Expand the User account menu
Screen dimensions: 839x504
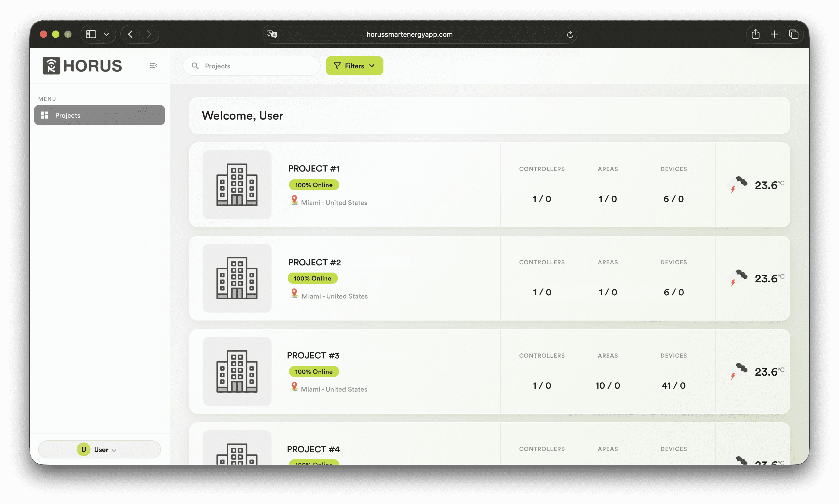pos(99,449)
